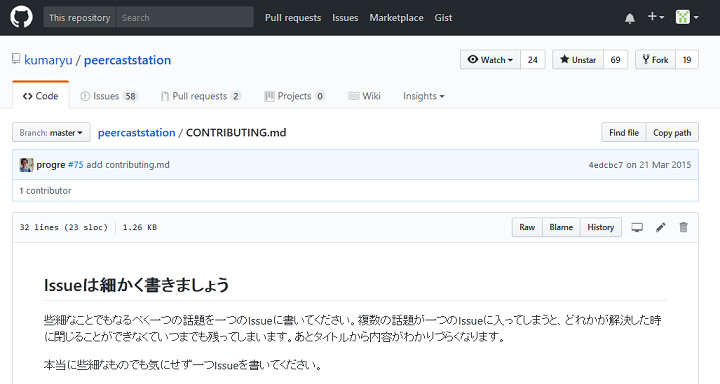Go to peercaststation root in file breadcrumb
The image size is (720, 384).
point(136,132)
